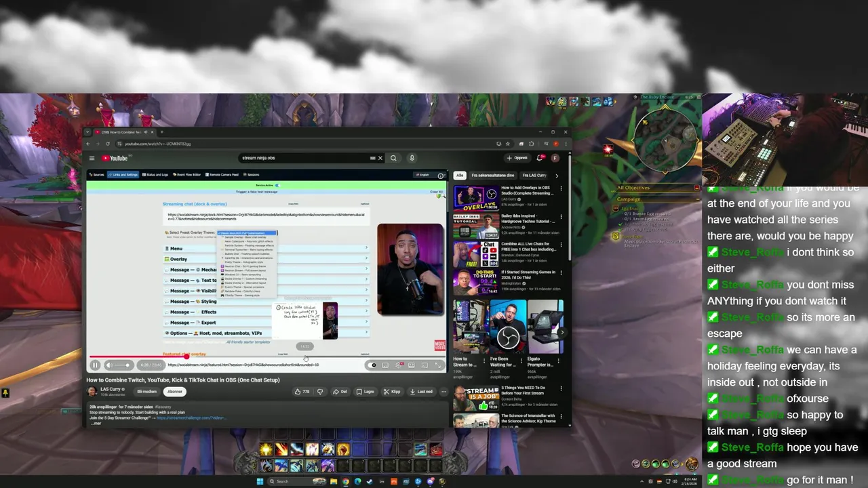Create a clip with Klipp

coord(392,391)
